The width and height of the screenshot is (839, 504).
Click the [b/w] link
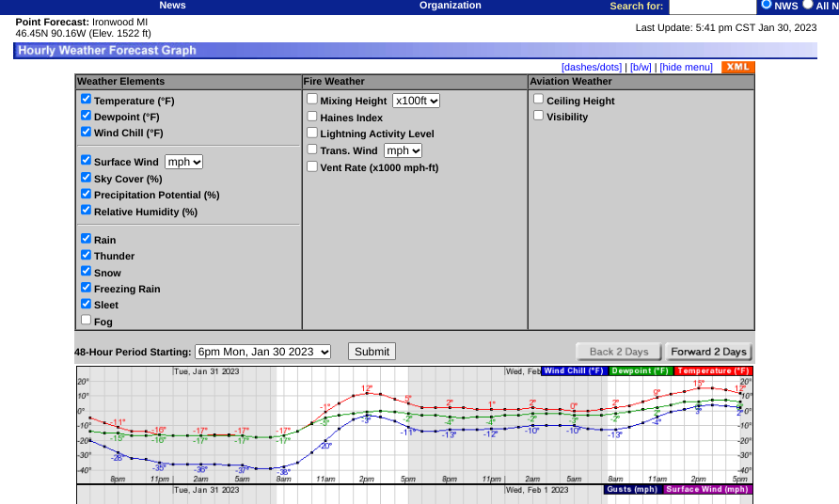pyautogui.click(x=641, y=67)
